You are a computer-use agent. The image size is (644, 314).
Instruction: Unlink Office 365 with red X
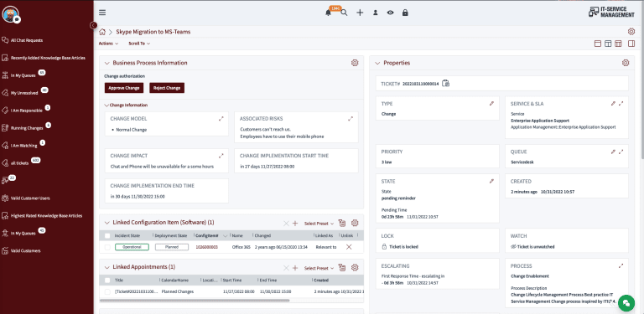click(x=349, y=247)
